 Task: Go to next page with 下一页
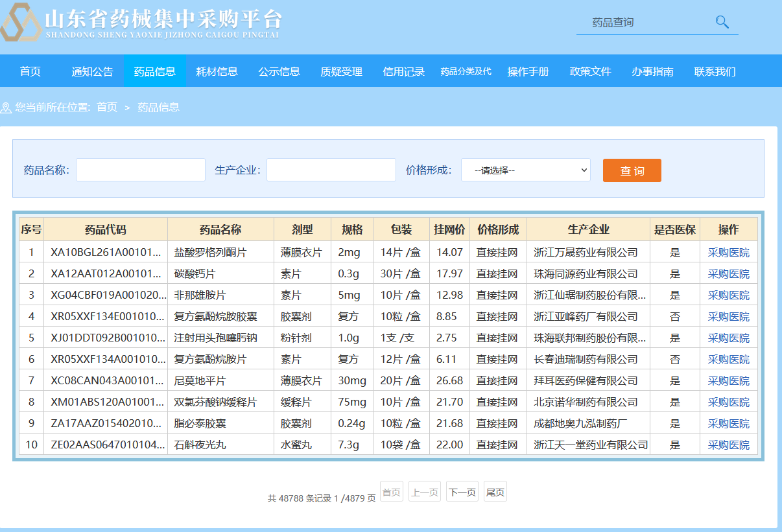pos(462,492)
